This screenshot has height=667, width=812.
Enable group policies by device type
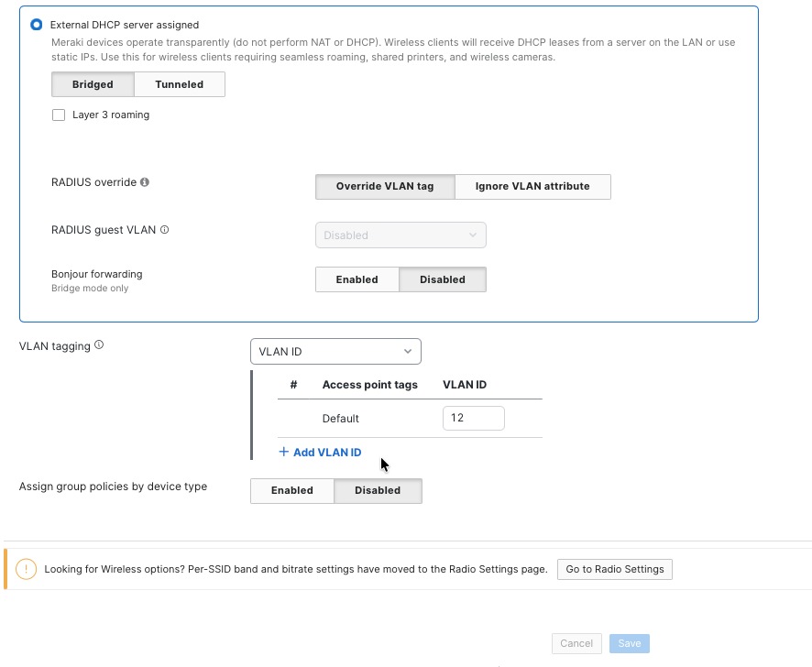(x=291, y=490)
